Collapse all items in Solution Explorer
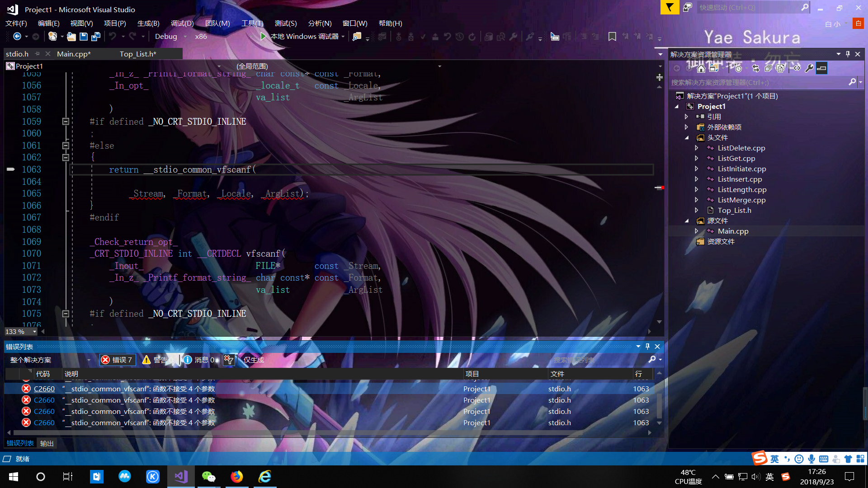This screenshot has height=488, width=868. click(768, 68)
